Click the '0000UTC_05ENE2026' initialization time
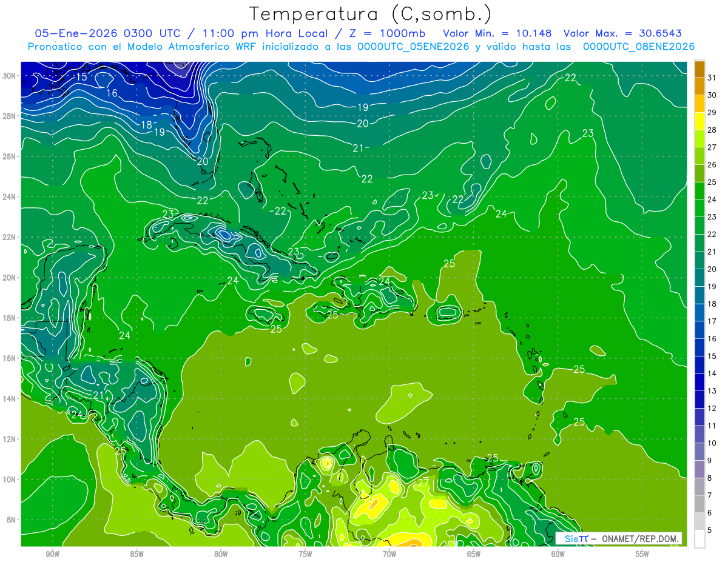 [x=413, y=47]
